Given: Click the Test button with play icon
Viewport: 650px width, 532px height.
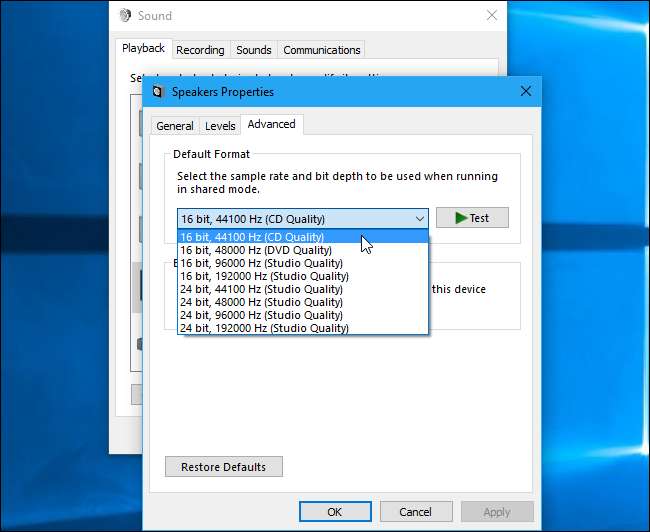Looking at the screenshot, I should coord(472,218).
